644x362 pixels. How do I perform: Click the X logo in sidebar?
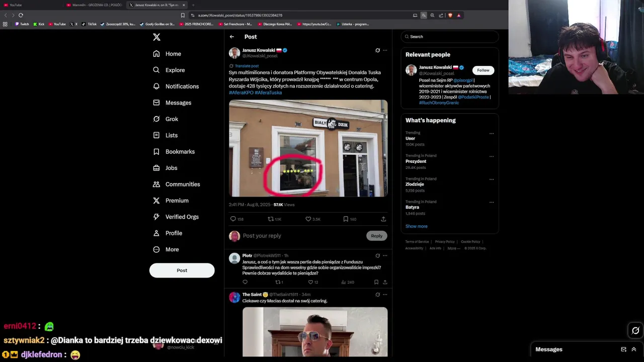(156, 37)
